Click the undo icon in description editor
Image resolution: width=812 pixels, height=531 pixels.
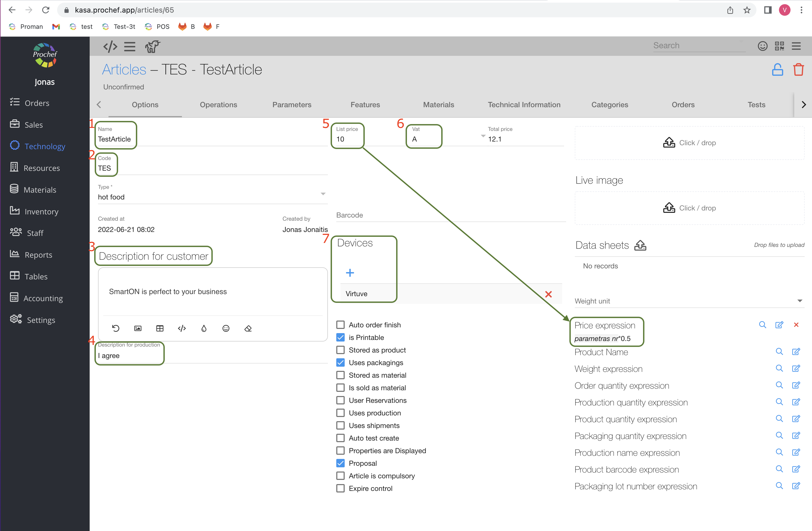[116, 328]
